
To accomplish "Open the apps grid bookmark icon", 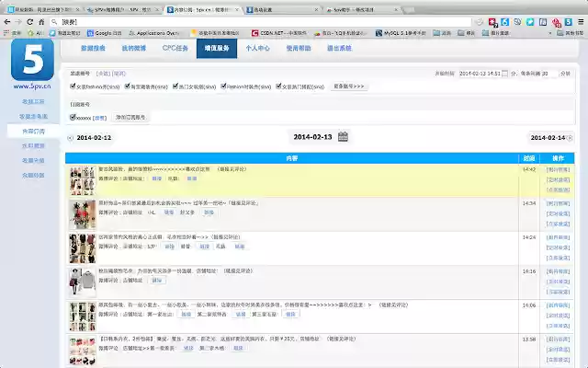I will tap(6, 33).
